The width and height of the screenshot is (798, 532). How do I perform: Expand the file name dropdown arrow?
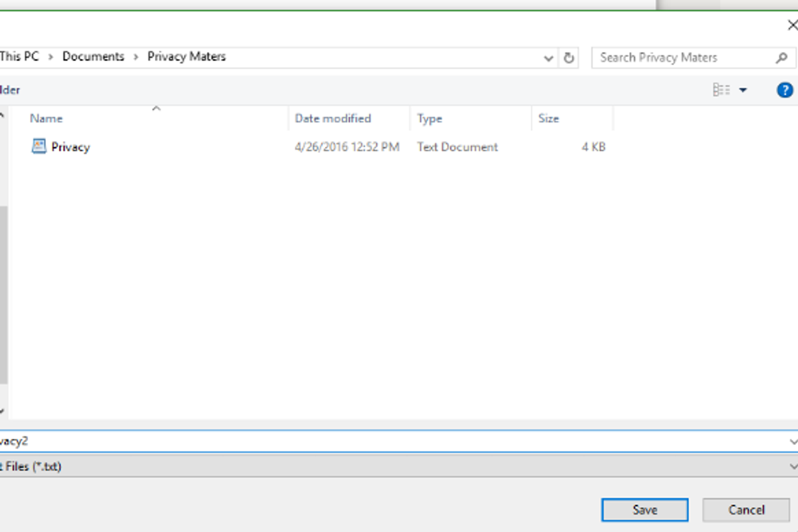point(793,442)
